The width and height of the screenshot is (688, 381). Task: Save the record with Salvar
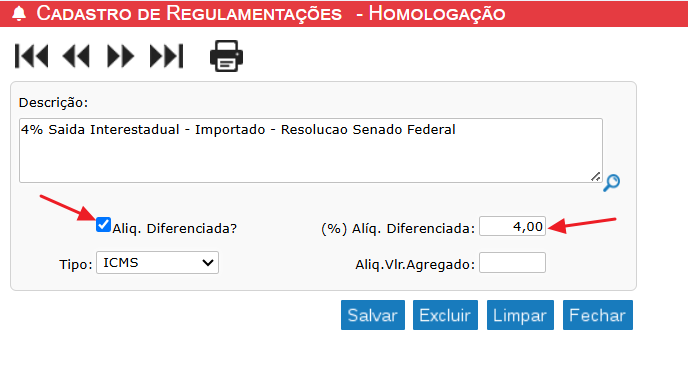tap(373, 315)
